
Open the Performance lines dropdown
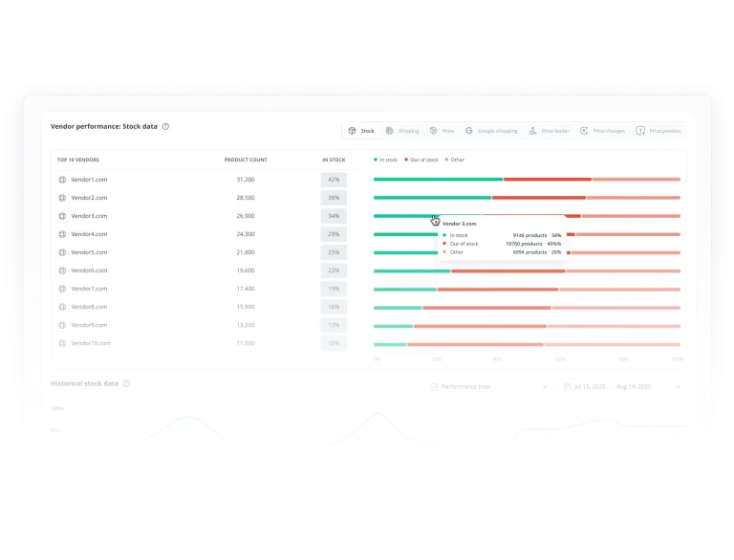click(488, 387)
